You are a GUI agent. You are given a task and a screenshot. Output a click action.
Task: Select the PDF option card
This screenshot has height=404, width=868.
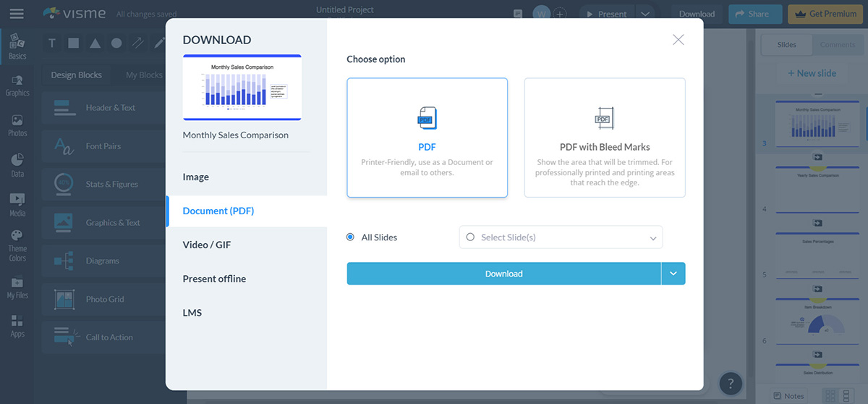427,138
